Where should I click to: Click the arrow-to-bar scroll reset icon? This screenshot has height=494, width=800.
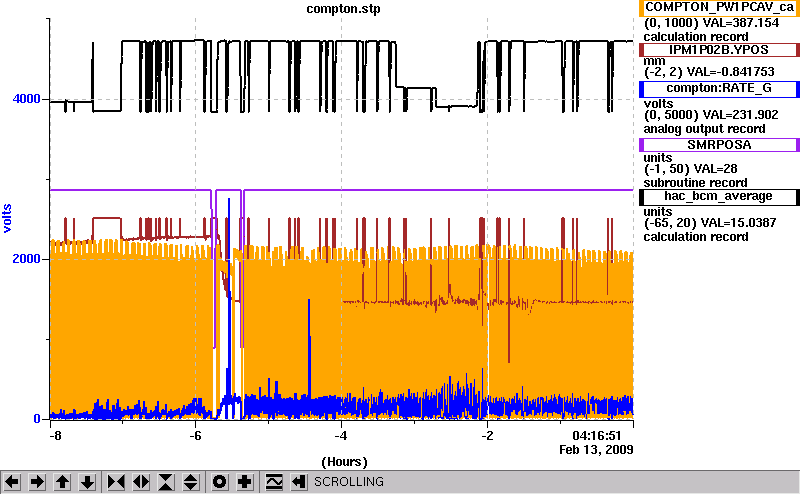pos(299,482)
